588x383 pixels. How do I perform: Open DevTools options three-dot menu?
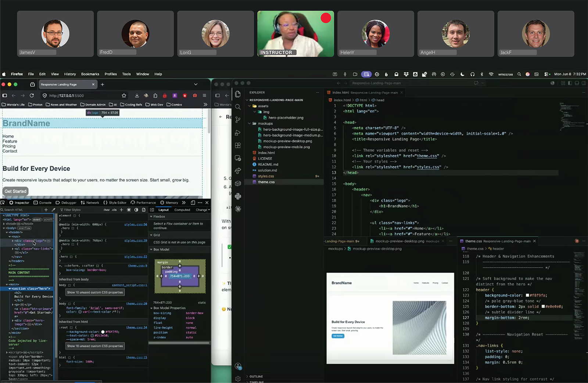(x=200, y=203)
